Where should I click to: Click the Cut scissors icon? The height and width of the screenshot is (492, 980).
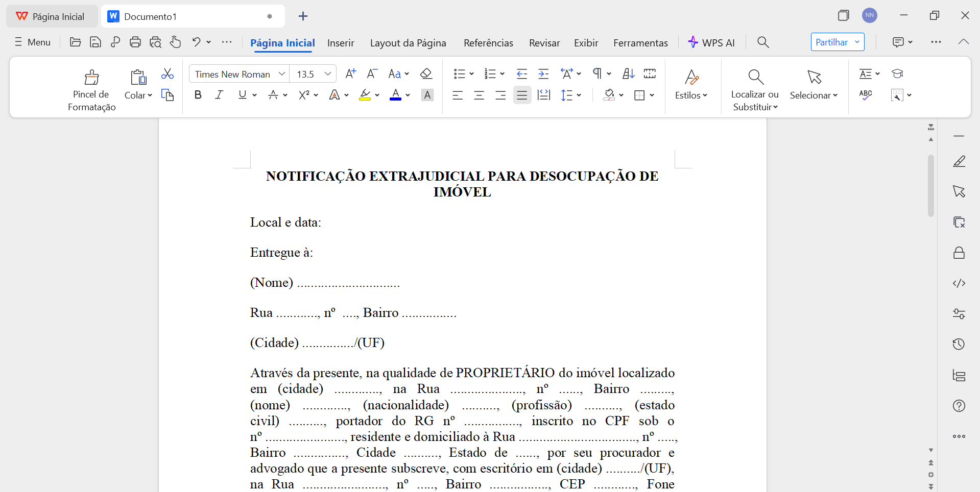(x=168, y=74)
